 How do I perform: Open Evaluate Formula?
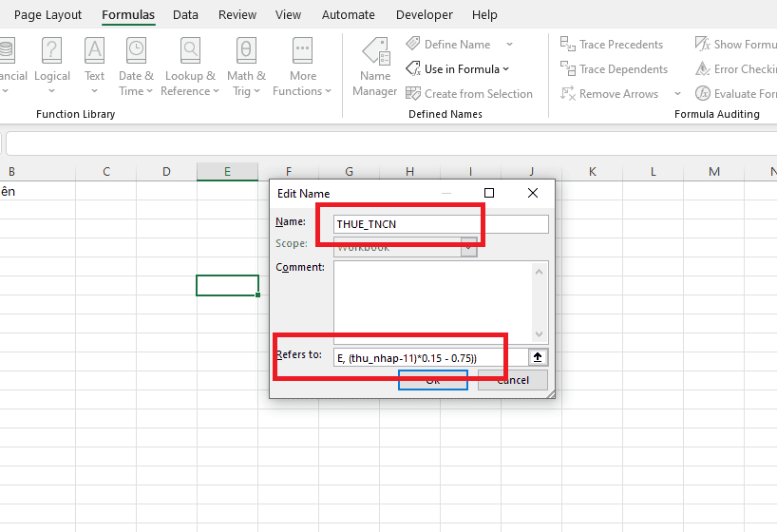[x=735, y=94]
